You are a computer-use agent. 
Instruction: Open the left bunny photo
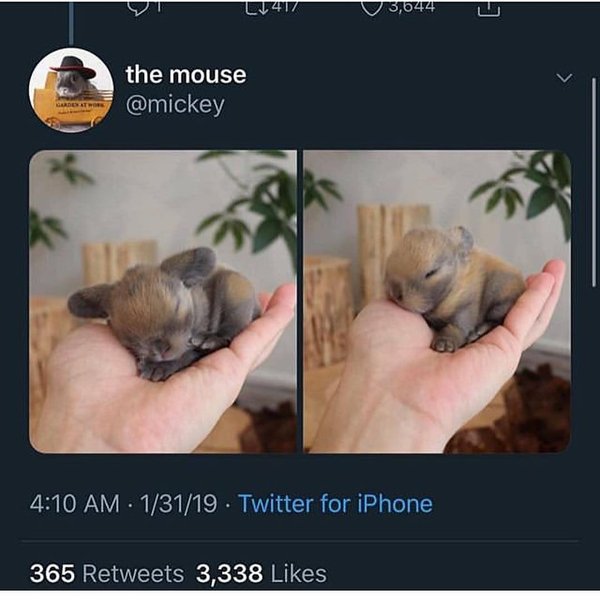point(163,301)
